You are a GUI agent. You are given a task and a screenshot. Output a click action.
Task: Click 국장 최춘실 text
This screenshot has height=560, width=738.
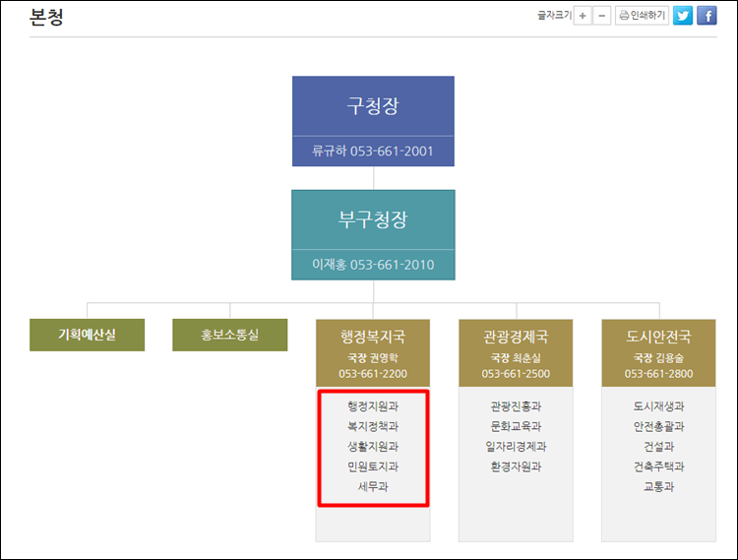click(516, 358)
